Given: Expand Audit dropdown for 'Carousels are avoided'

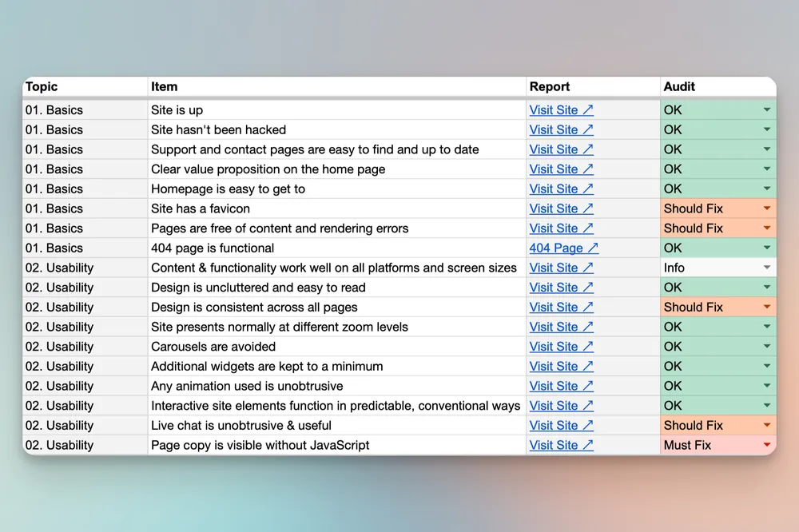Looking at the screenshot, I should coord(767,347).
